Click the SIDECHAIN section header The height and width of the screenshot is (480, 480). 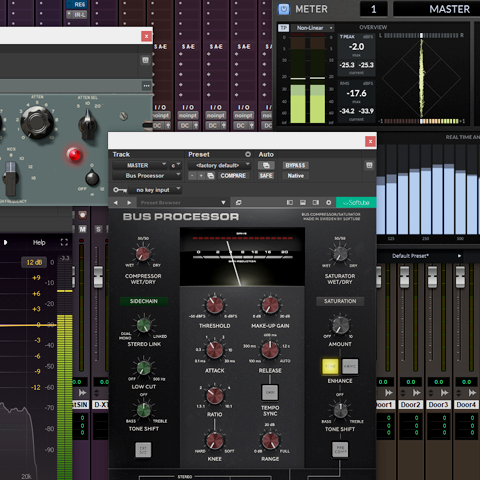(x=144, y=301)
